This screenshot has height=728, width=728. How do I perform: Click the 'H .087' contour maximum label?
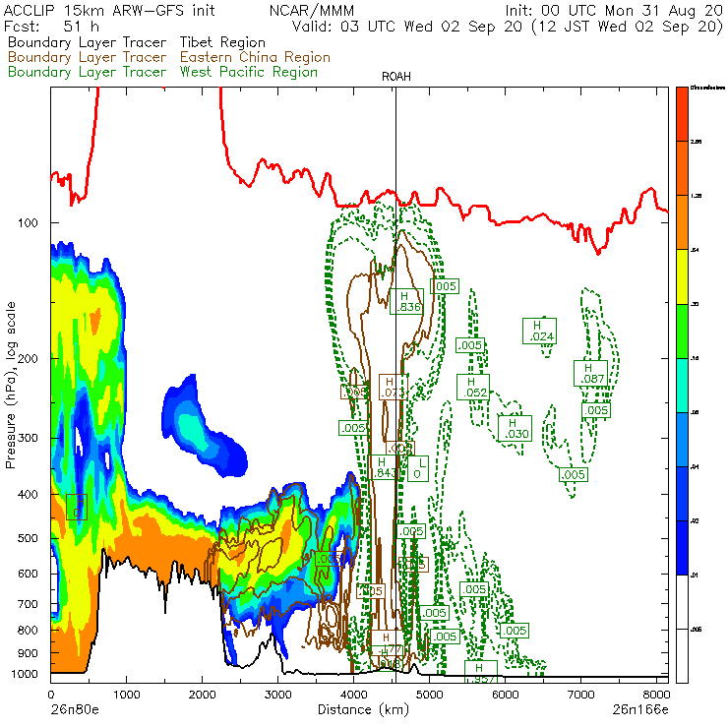coord(590,373)
